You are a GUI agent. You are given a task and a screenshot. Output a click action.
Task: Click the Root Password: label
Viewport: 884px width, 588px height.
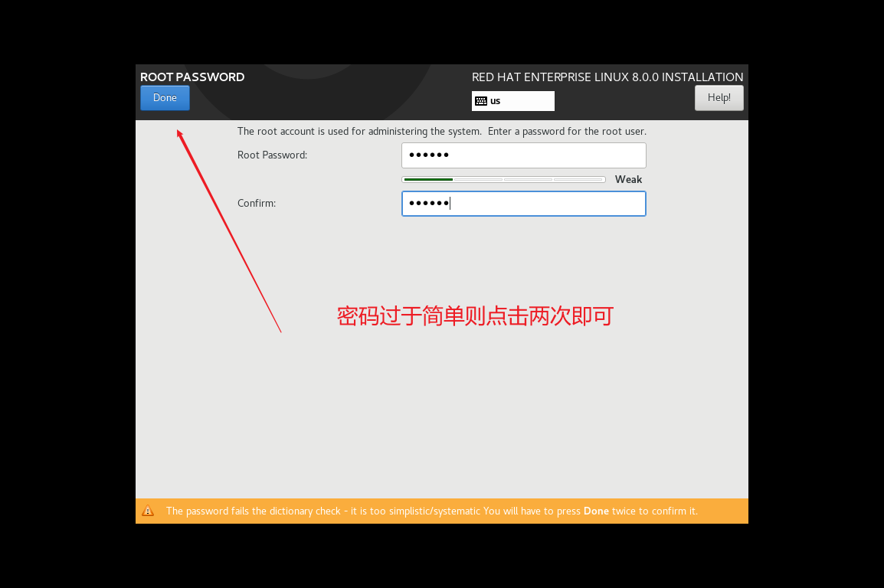click(272, 155)
